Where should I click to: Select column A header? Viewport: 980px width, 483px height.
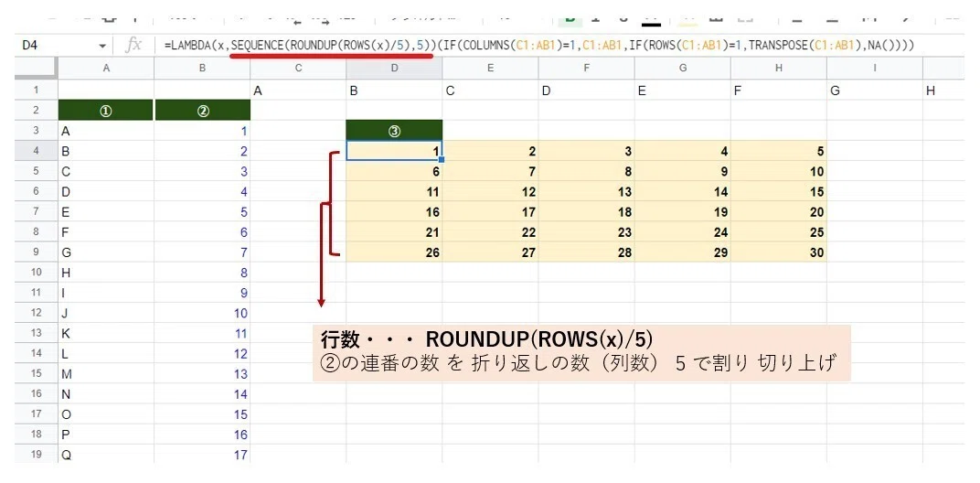pos(106,68)
